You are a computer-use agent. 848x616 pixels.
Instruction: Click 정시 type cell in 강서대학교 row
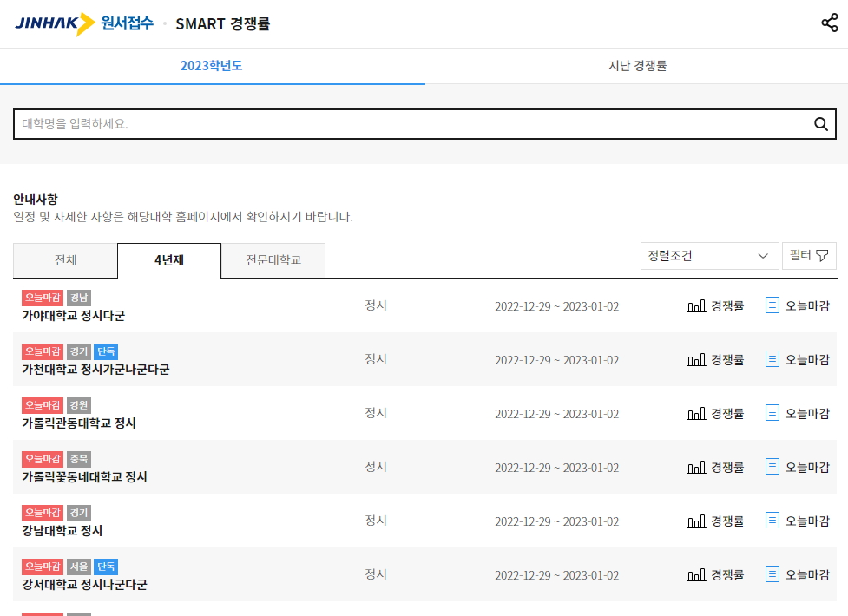(376, 574)
